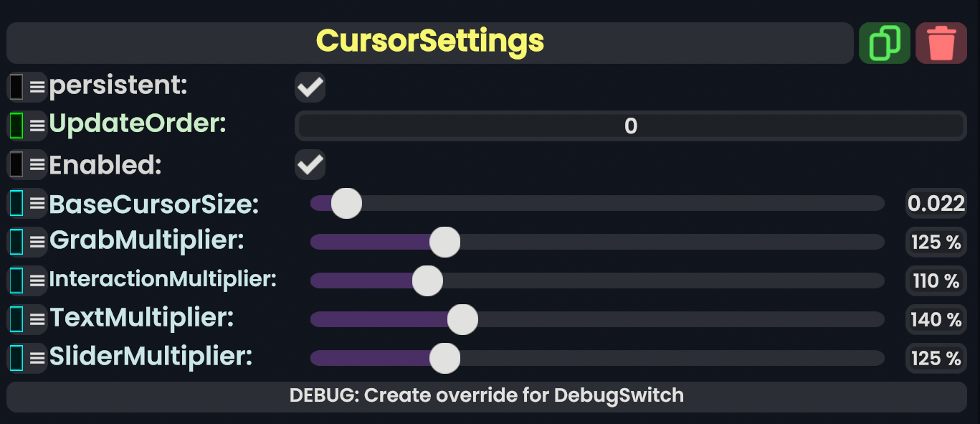Click the green reference icon beside UpdateOrder
980x424 pixels.
coord(16,126)
